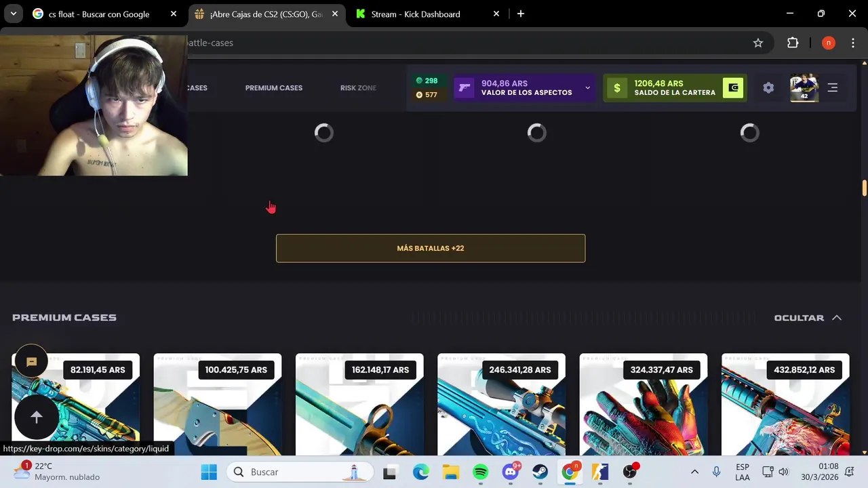Open the Chrome profile avatar 'n'
Screen dimensions: 868x488
(x=828, y=43)
